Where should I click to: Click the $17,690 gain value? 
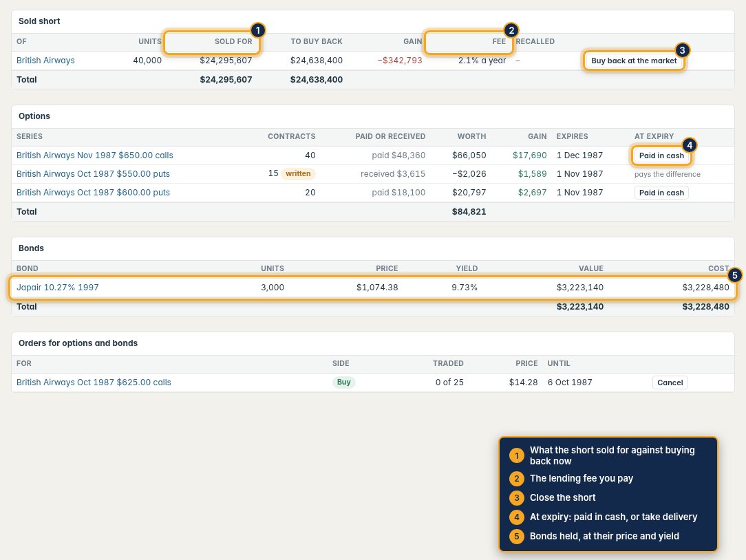[x=529, y=155]
